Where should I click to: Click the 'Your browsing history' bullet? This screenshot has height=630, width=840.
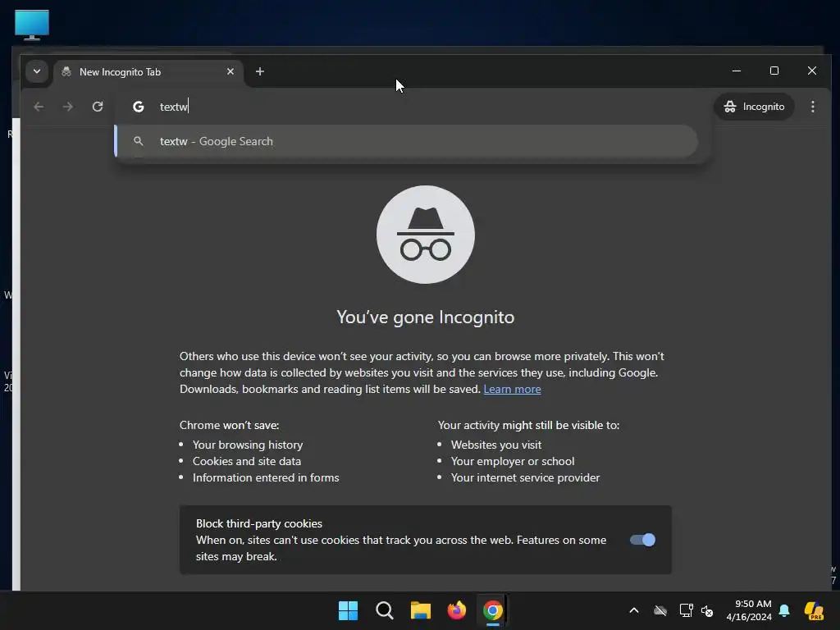[248, 445]
